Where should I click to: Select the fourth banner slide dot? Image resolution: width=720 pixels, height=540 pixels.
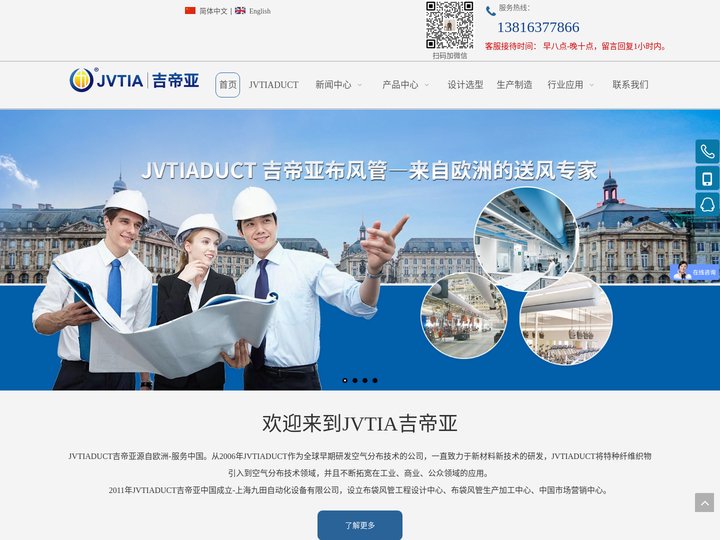point(375,380)
